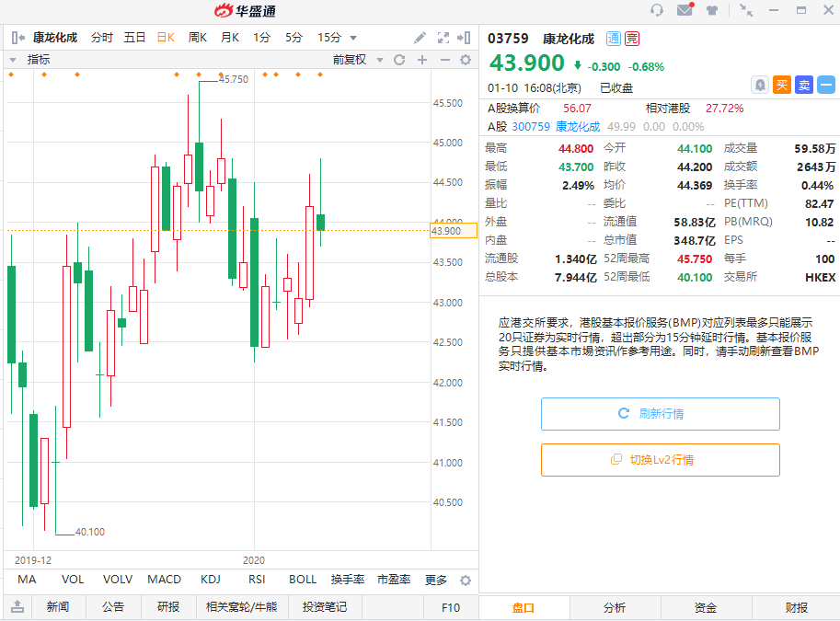The width and height of the screenshot is (840, 621).
Task: Click the 40.100 low marker on chart
Action: [90, 532]
